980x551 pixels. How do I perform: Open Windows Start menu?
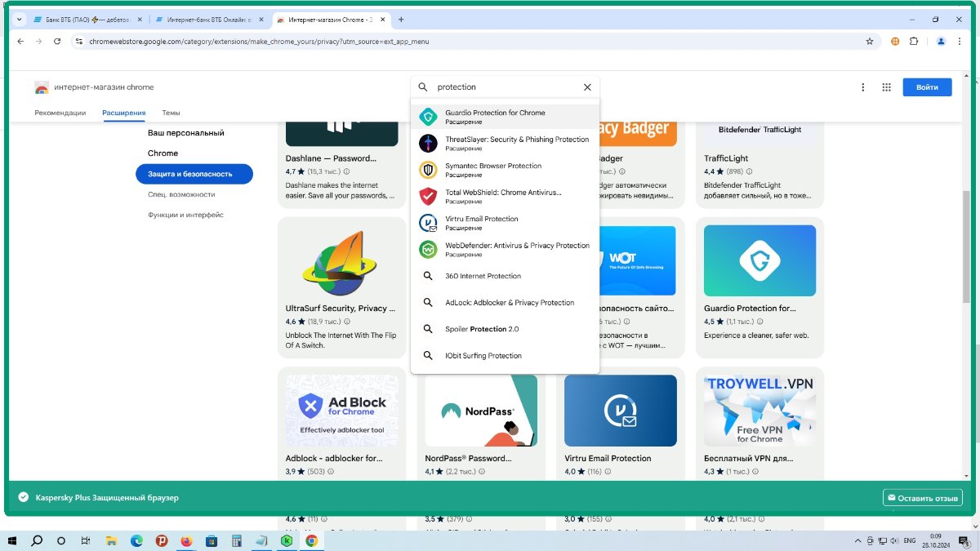click(12, 540)
